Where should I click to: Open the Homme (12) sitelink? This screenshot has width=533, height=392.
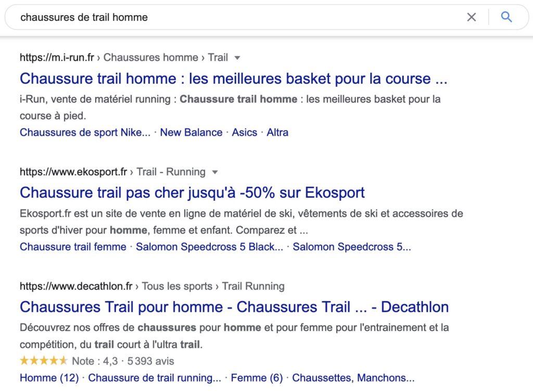(49, 378)
